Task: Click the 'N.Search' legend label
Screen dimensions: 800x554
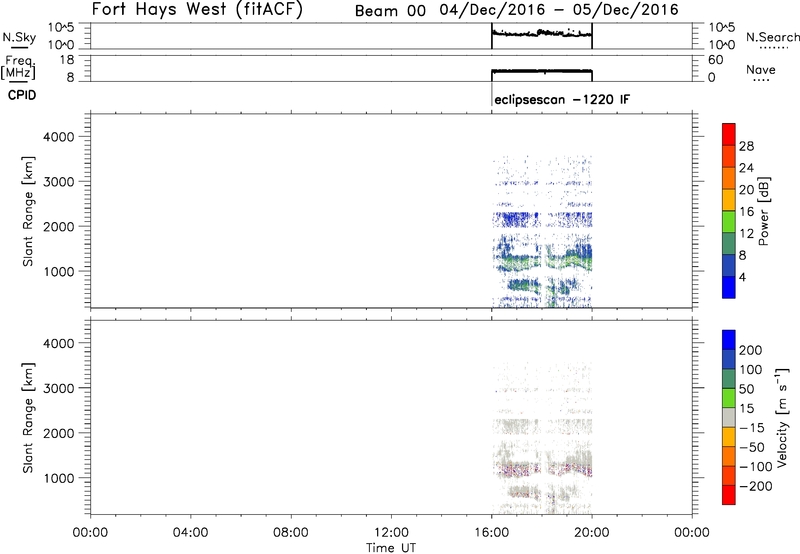Action: pos(772,37)
